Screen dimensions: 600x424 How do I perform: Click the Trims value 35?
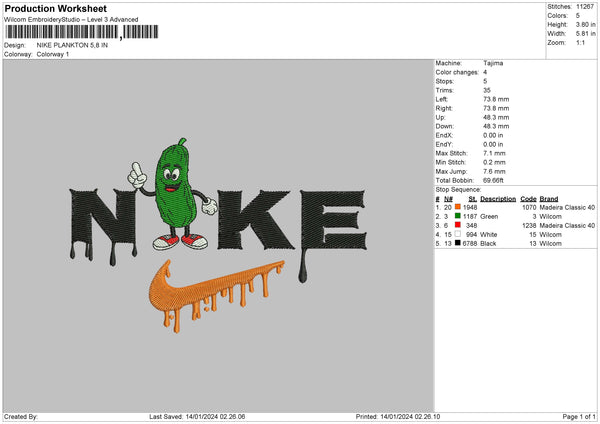[x=487, y=90]
